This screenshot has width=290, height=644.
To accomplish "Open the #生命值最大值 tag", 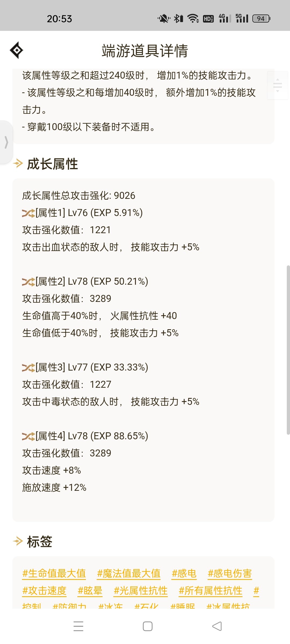I will (54, 573).
